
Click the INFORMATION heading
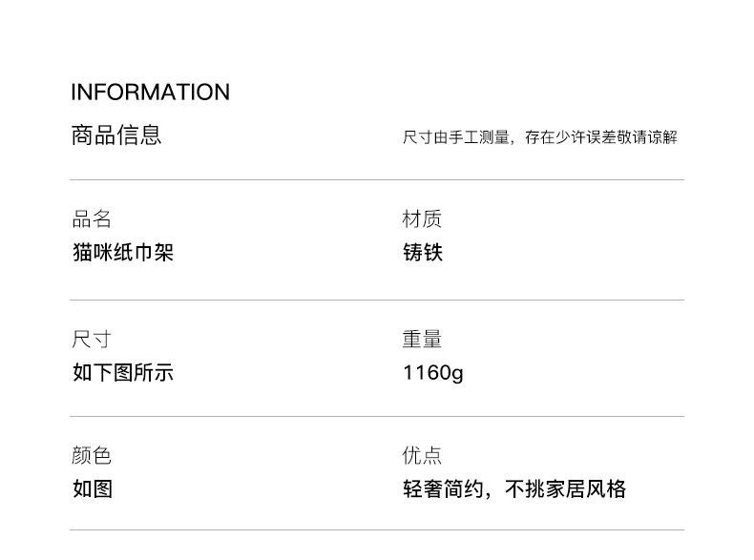(x=151, y=93)
